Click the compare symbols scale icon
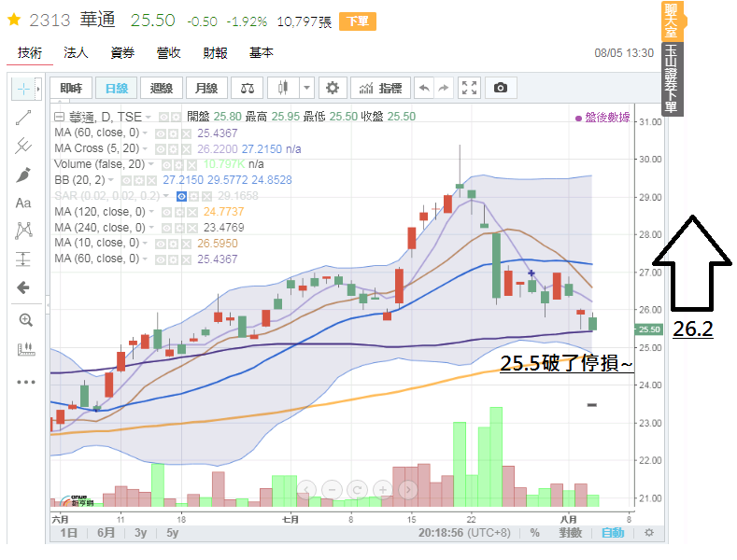The width and height of the screenshot is (737, 560). (x=248, y=88)
